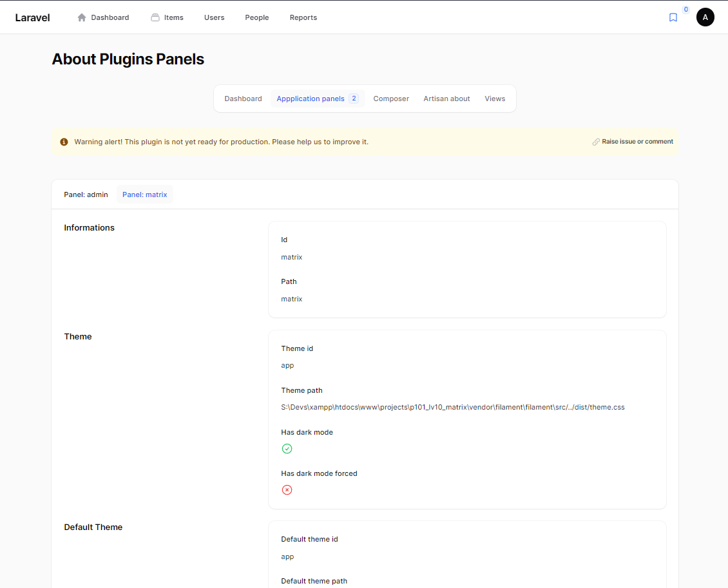Click the link icon beside Raise issue
The image size is (728, 588).
tap(596, 142)
